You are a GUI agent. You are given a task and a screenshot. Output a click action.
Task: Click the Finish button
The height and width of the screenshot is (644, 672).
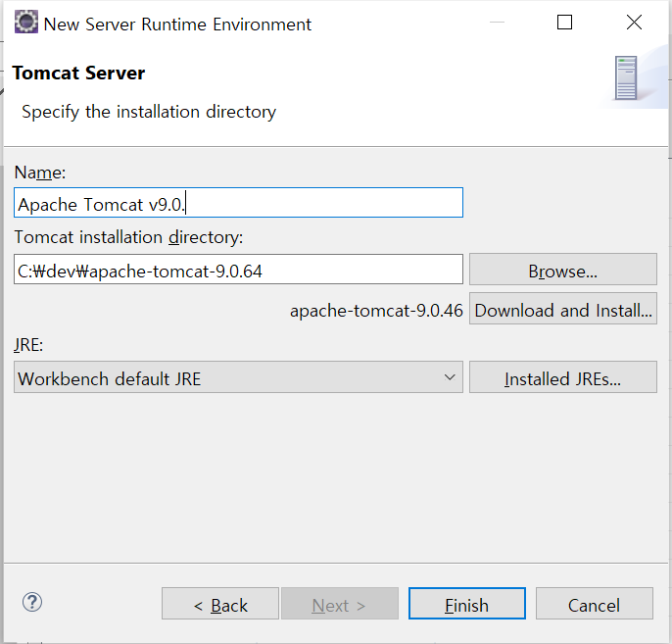coord(466,604)
